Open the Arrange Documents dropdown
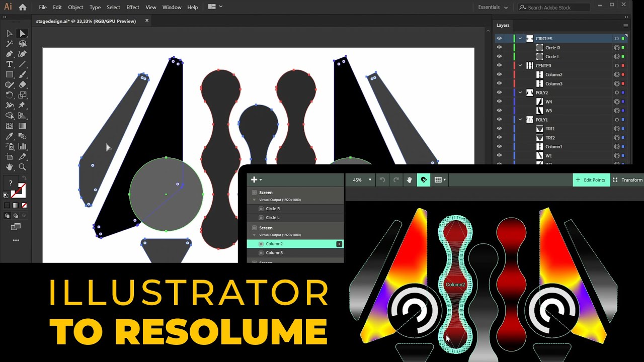This screenshot has height=362, width=644. point(215,7)
